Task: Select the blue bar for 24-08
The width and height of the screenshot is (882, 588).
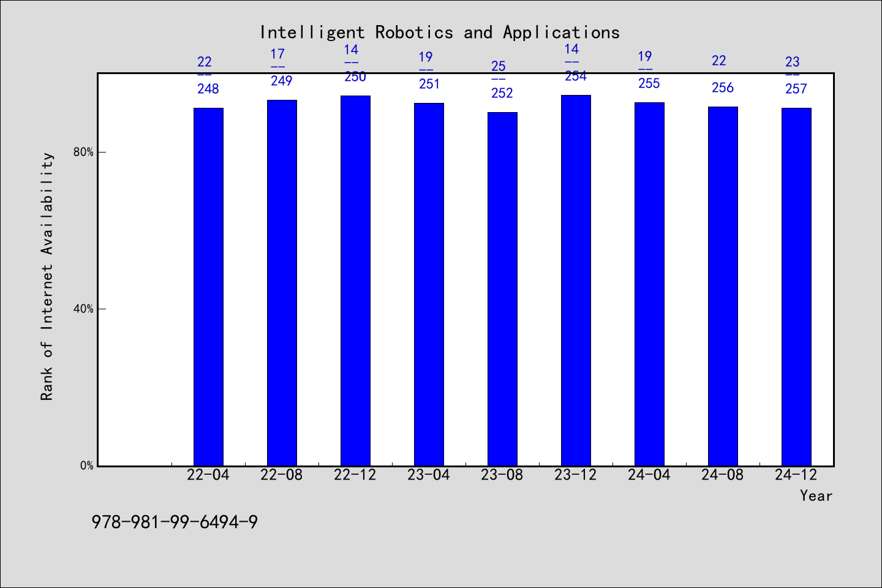Action: pyautogui.click(x=723, y=286)
